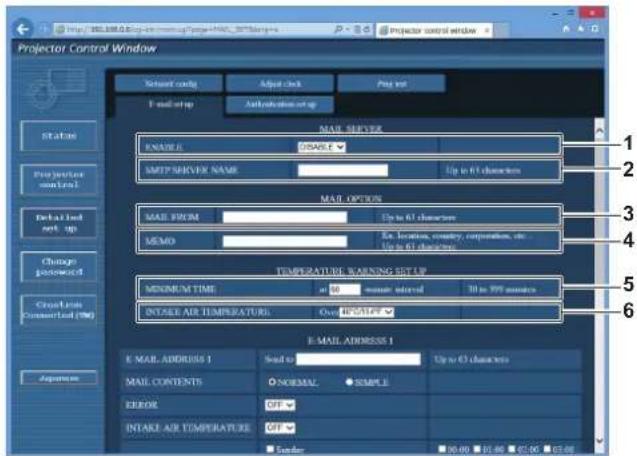Open a new browser tab

click(501, 30)
